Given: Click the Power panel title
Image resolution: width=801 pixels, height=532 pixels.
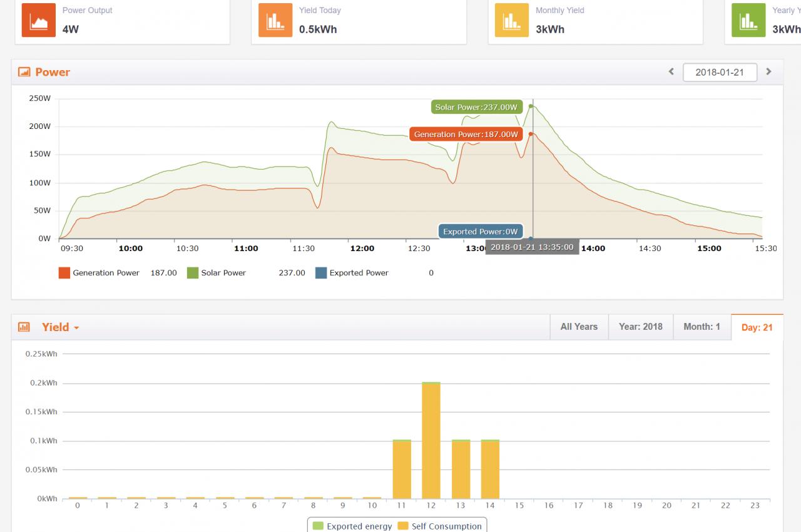Looking at the screenshot, I should pyautogui.click(x=53, y=72).
